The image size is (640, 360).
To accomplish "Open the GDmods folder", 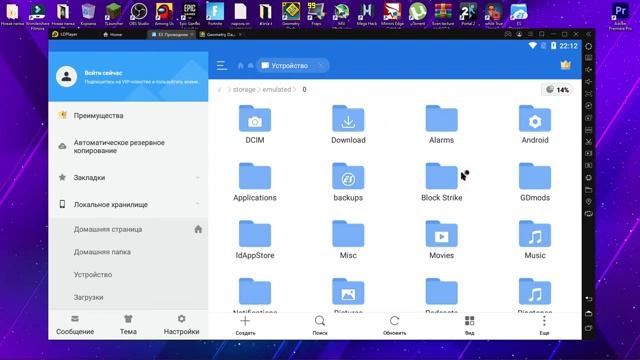I will tap(535, 182).
